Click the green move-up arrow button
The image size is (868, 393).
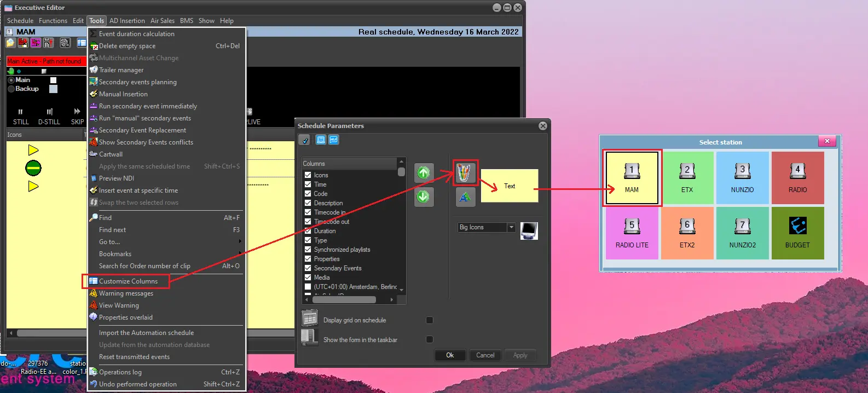(424, 173)
